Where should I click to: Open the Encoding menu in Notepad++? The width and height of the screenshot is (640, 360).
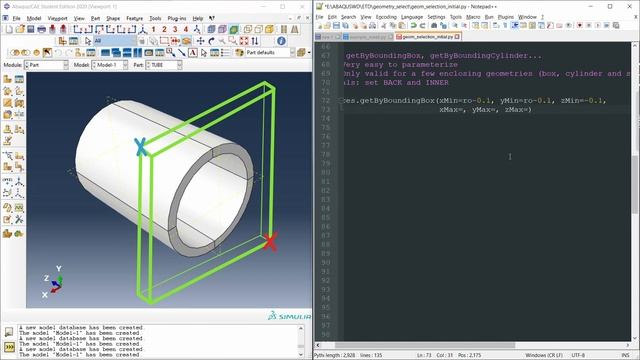(x=386, y=17)
